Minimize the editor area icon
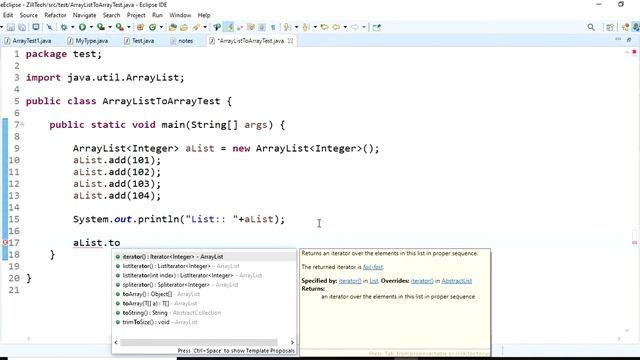 pos(618,40)
